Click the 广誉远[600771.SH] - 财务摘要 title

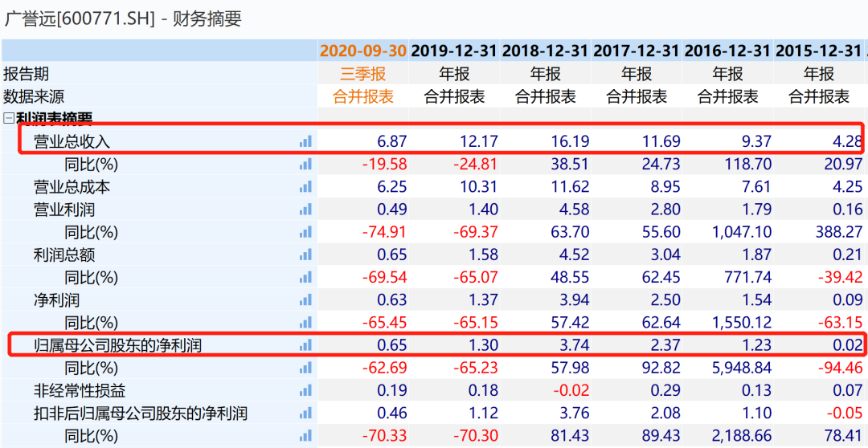click(123, 18)
